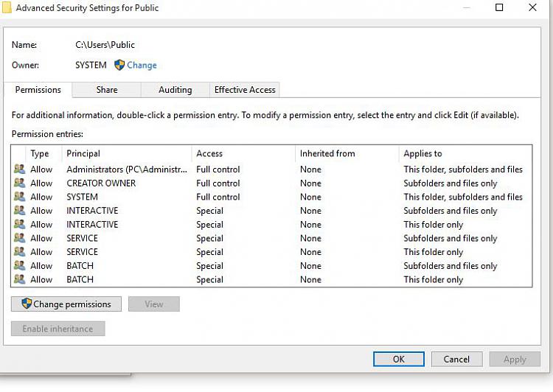Sort by the Type column header
This screenshot has width=553, height=392.
coord(44,154)
